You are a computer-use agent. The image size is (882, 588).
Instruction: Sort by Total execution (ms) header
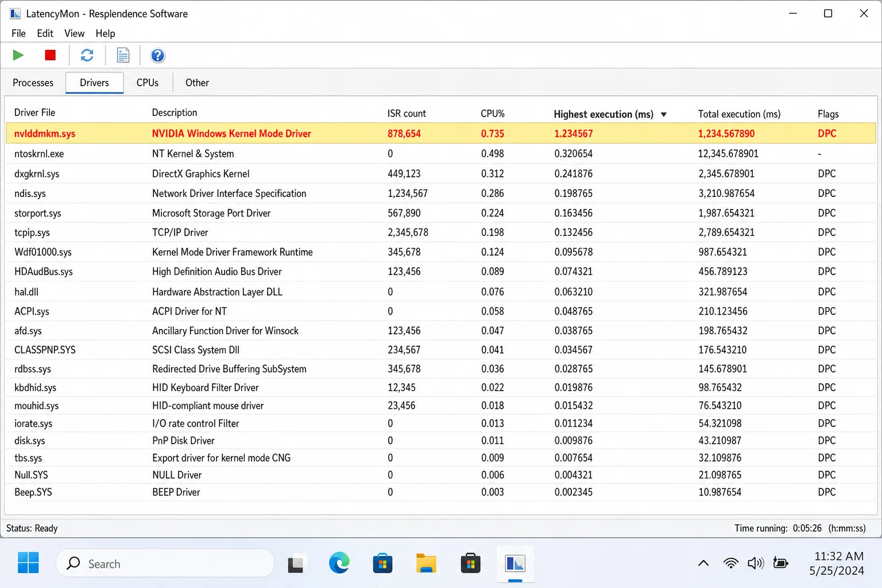740,114
